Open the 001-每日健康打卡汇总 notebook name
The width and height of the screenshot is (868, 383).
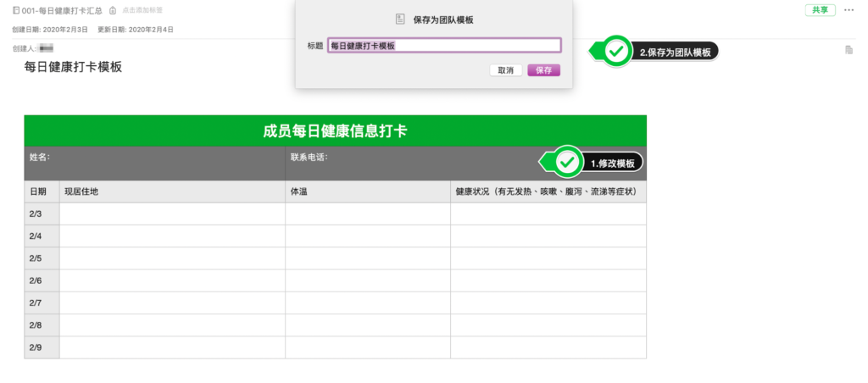coord(62,10)
